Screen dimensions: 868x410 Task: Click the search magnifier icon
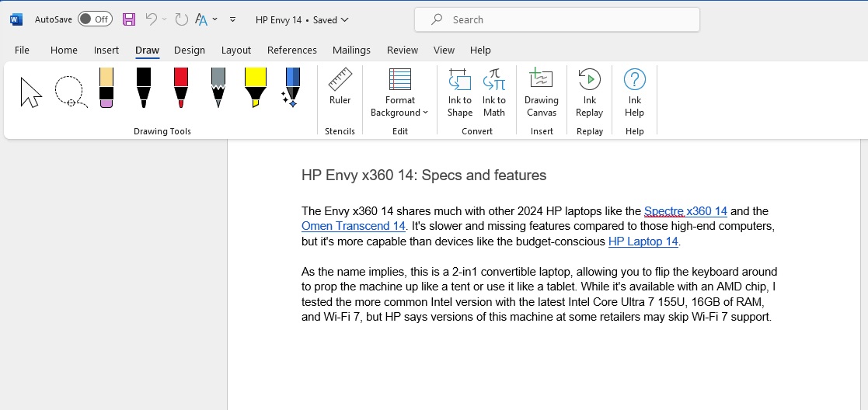437,19
